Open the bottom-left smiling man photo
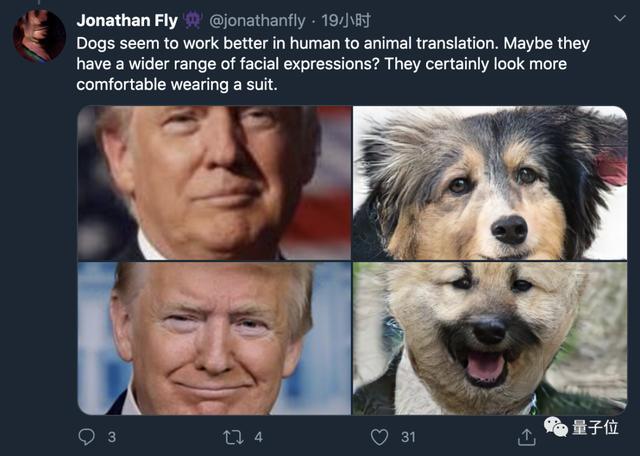Viewport: 640px width, 456px height. point(214,338)
